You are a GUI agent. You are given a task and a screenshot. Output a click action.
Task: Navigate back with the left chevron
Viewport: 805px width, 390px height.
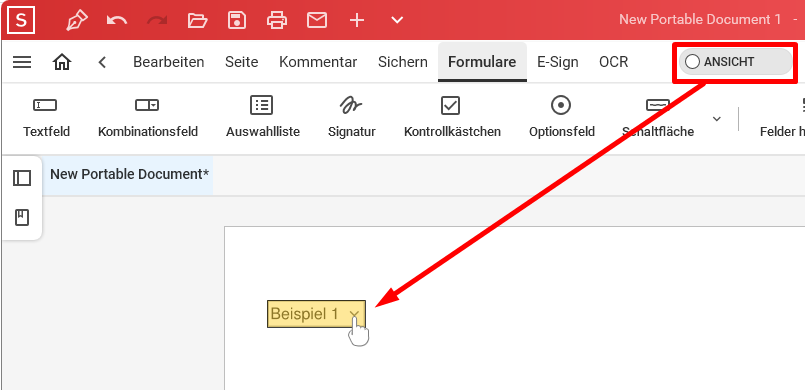[x=102, y=62]
